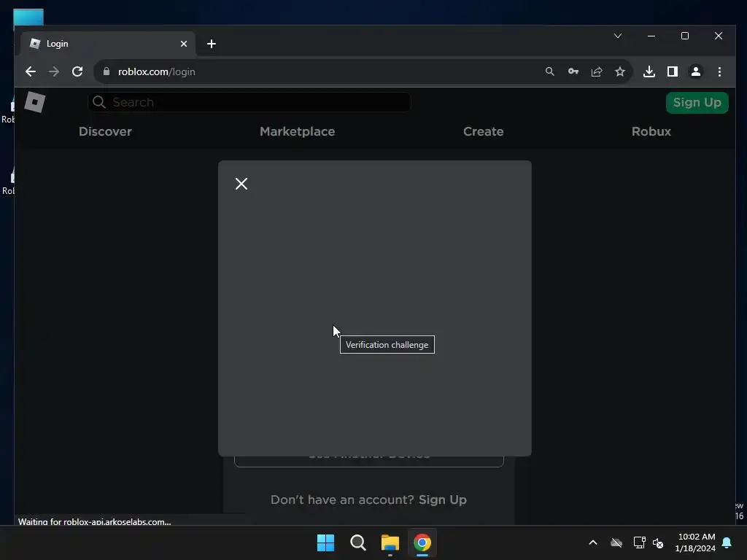Open the Discover page
The image size is (747, 560).
(x=105, y=131)
